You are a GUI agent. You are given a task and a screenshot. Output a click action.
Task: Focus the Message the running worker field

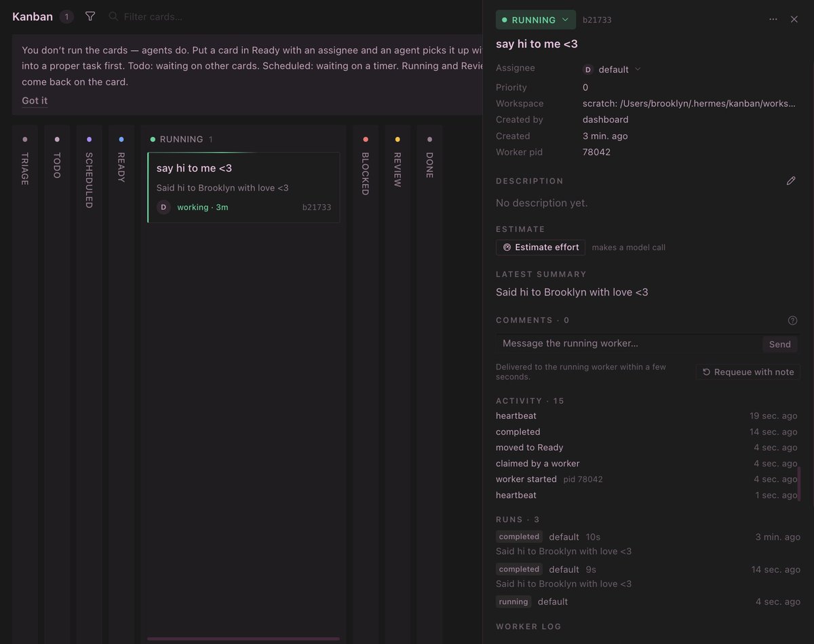click(628, 344)
